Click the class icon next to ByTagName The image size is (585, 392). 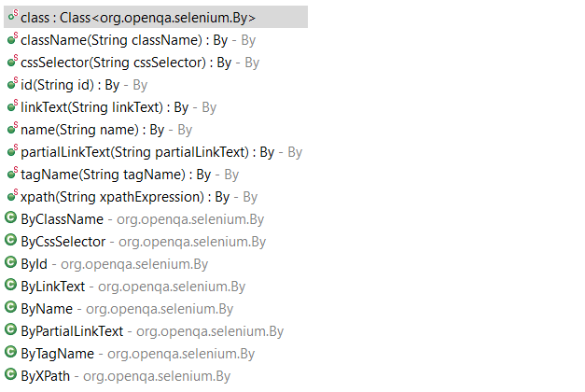coord(11,352)
